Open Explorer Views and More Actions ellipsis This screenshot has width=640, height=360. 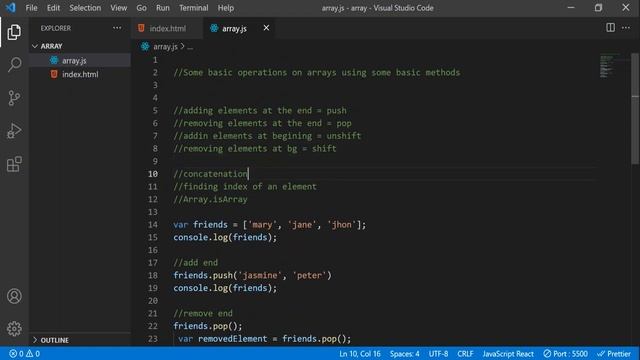[x=117, y=28]
